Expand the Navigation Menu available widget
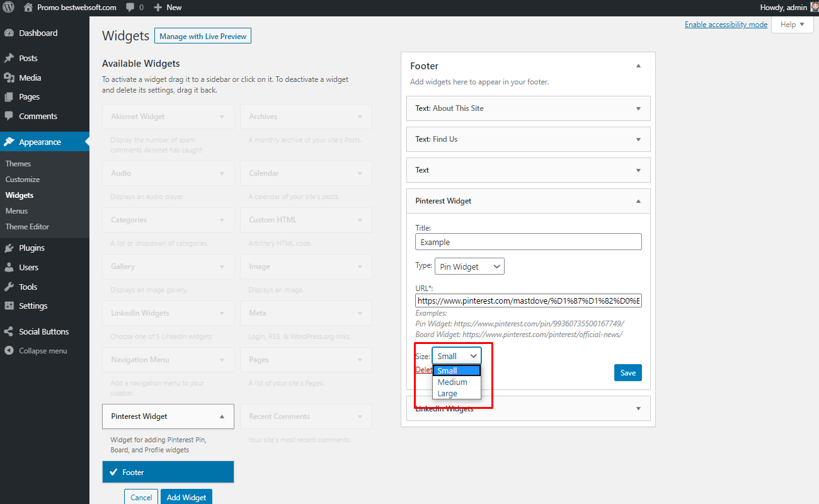Viewport: 819px width, 504px height. (222, 360)
